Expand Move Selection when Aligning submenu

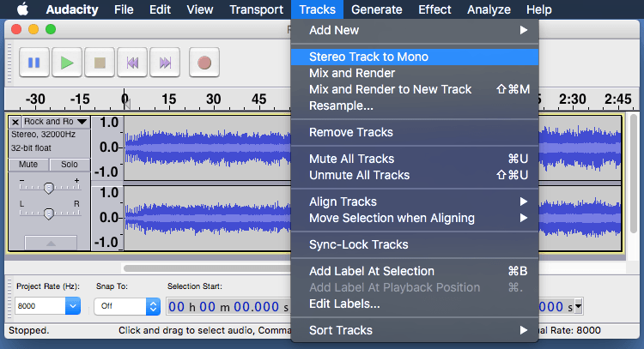[415, 218]
